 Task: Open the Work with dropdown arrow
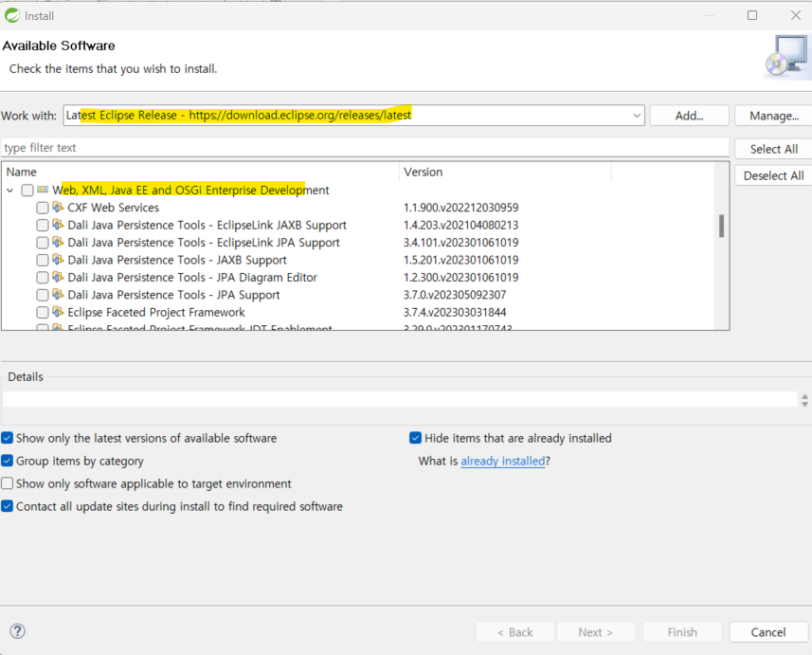[637, 116]
